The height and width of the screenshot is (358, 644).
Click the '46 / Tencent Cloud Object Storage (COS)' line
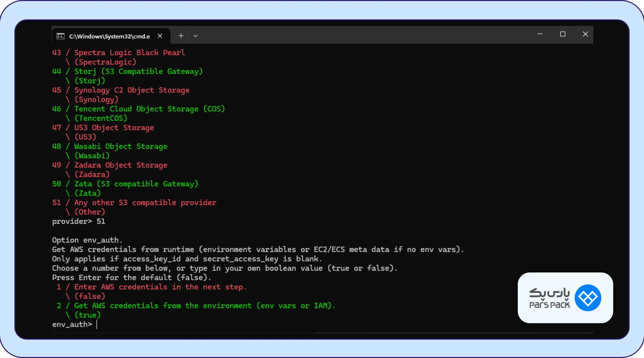coord(138,109)
